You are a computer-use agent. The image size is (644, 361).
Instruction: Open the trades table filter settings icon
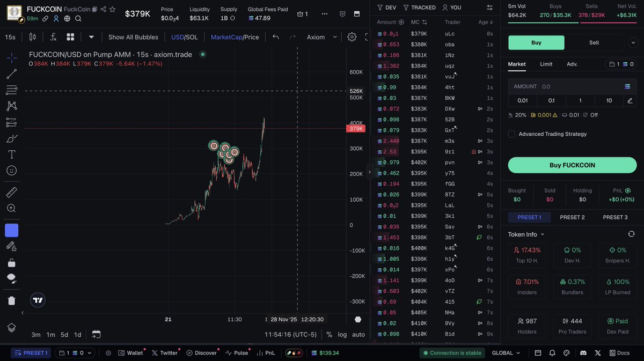[489, 8]
